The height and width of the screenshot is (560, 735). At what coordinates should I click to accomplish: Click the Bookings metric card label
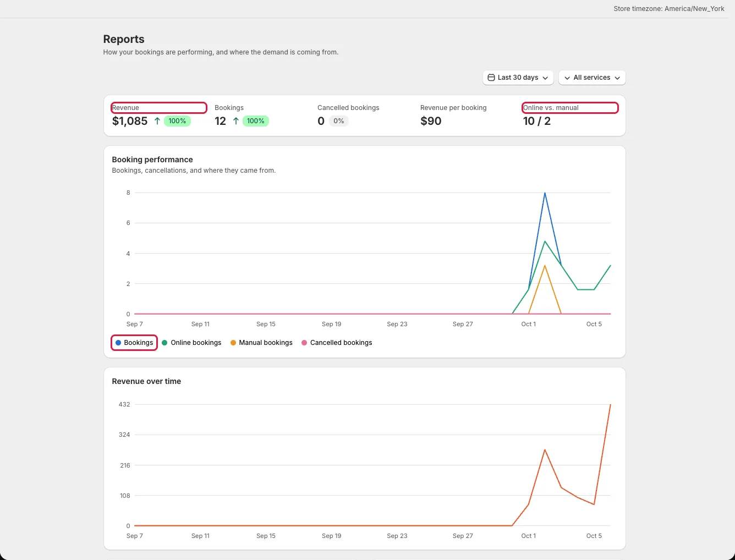pyautogui.click(x=229, y=108)
